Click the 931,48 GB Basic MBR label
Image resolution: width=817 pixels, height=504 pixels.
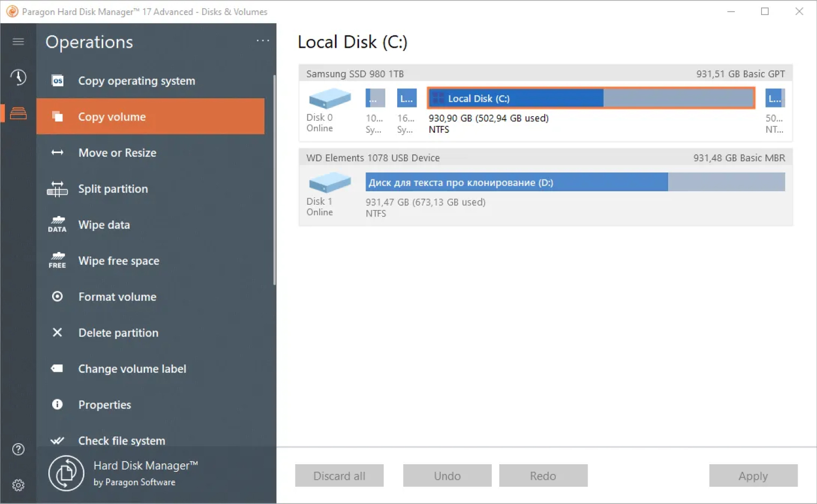(739, 157)
